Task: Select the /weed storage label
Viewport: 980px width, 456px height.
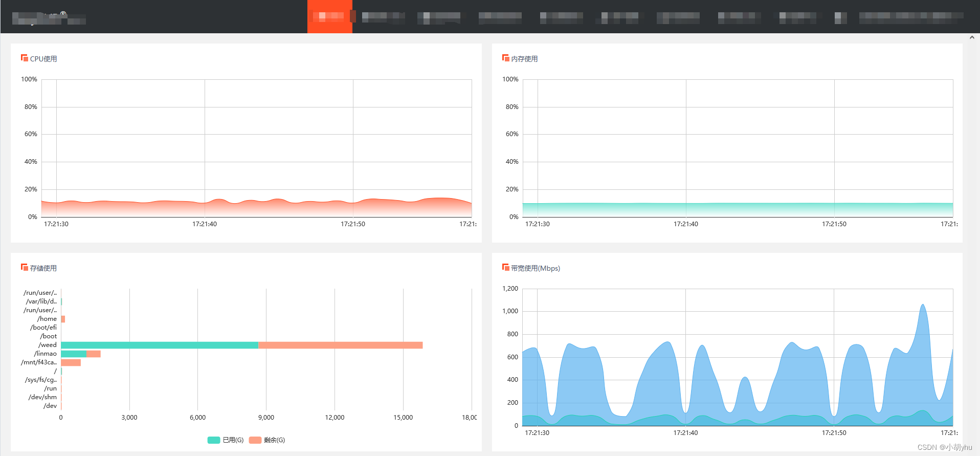Action: [x=48, y=345]
